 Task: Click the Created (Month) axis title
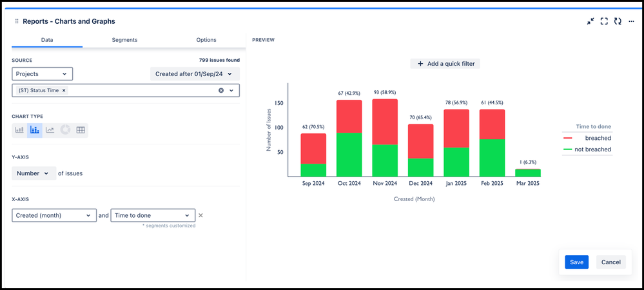click(x=414, y=198)
